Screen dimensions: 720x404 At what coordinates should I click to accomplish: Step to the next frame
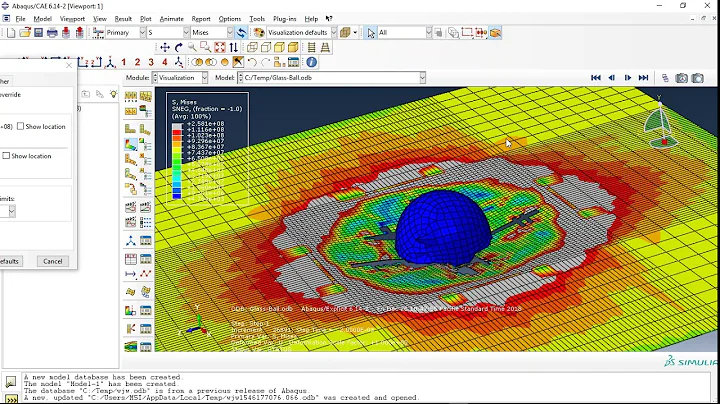coord(628,78)
